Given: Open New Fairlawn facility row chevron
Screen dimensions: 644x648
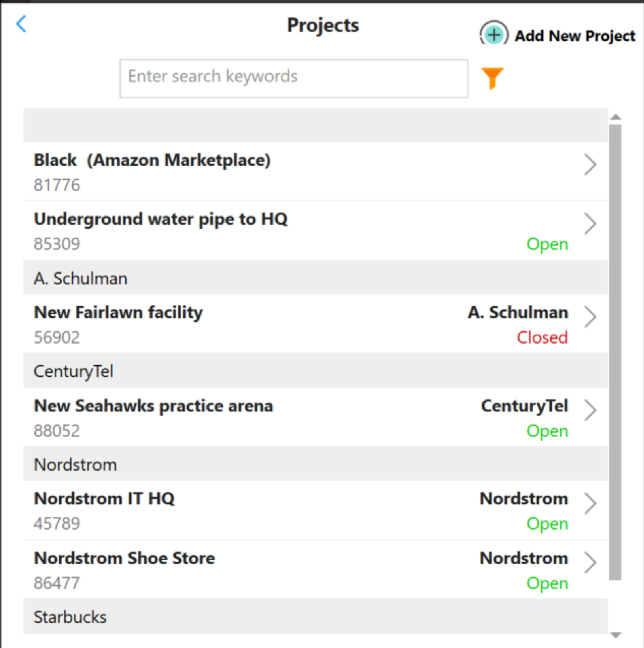Looking at the screenshot, I should 590,317.
